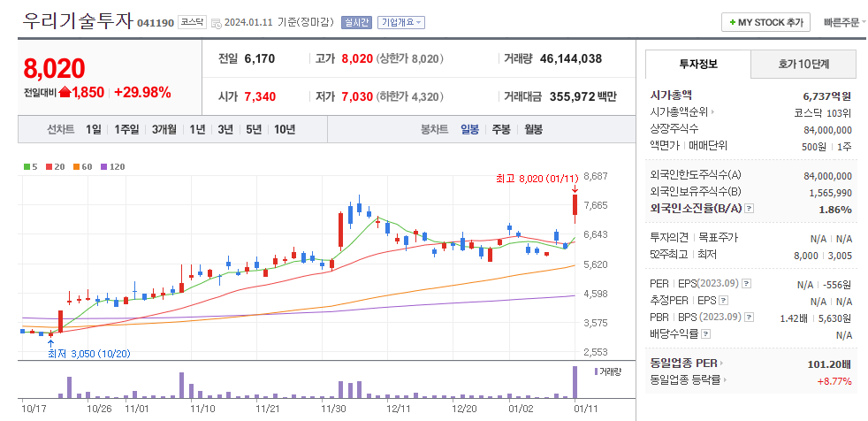Click the MY STOCK 추가 button
Screen dimensions: 868x421
click(x=765, y=23)
